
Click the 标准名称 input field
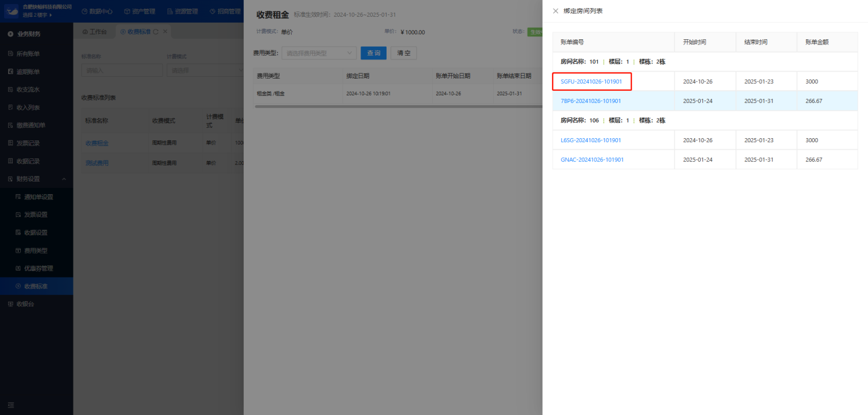[x=122, y=71]
